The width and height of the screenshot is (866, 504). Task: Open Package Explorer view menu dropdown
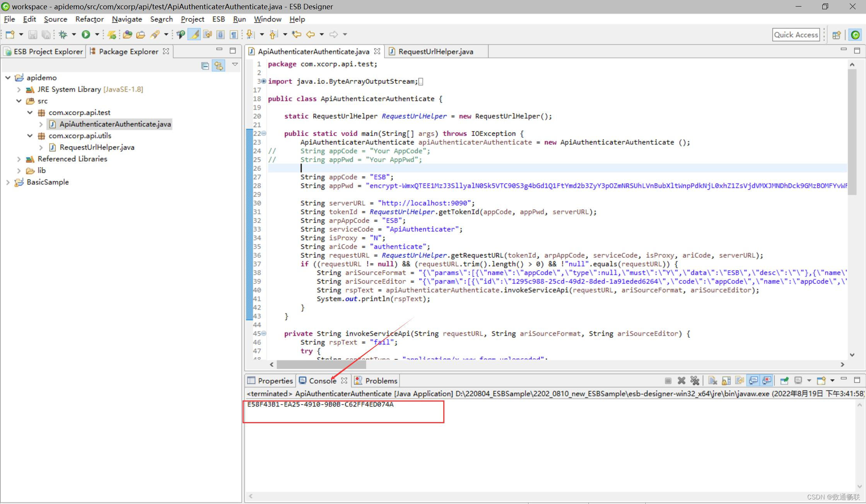pyautogui.click(x=235, y=65)
